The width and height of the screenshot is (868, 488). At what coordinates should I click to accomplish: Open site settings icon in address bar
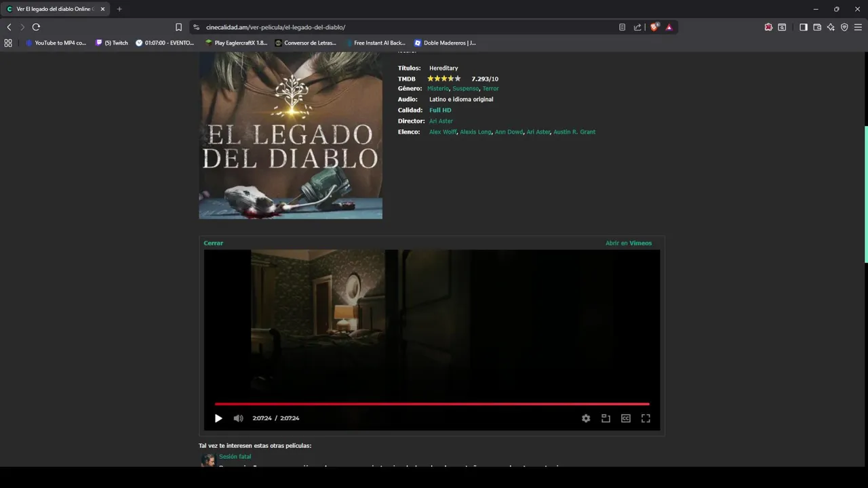click(x=197, y=27)
